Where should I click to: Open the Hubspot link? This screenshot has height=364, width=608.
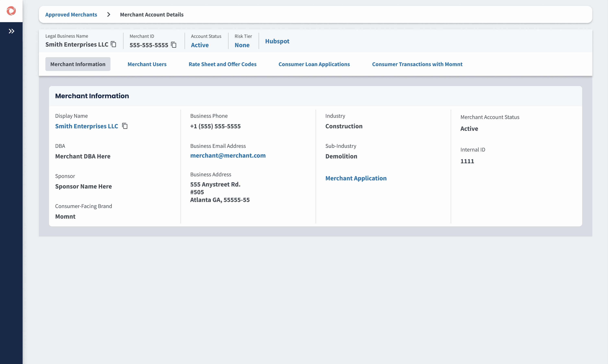277,41
